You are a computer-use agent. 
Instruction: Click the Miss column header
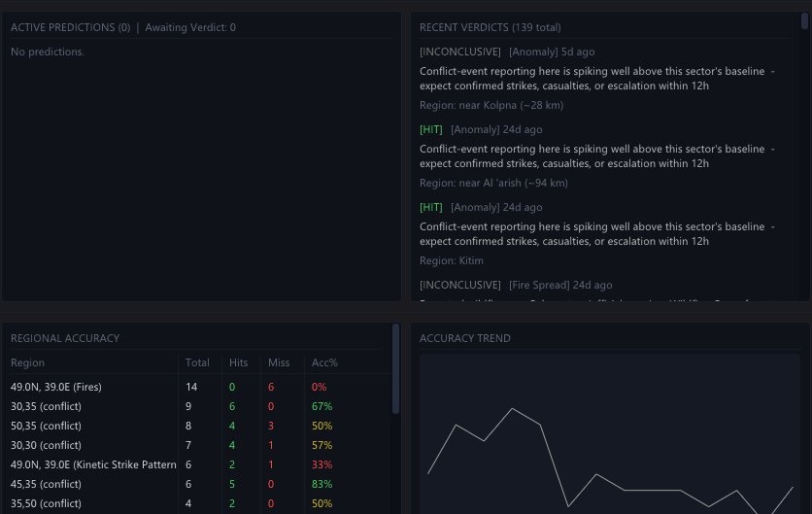(279, 362)
